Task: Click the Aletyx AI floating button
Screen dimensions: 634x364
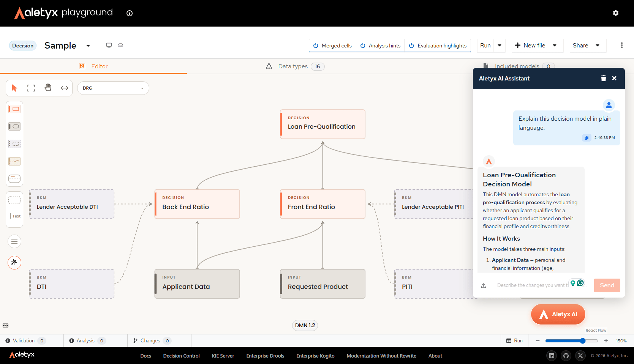Action: pos(558,314)
